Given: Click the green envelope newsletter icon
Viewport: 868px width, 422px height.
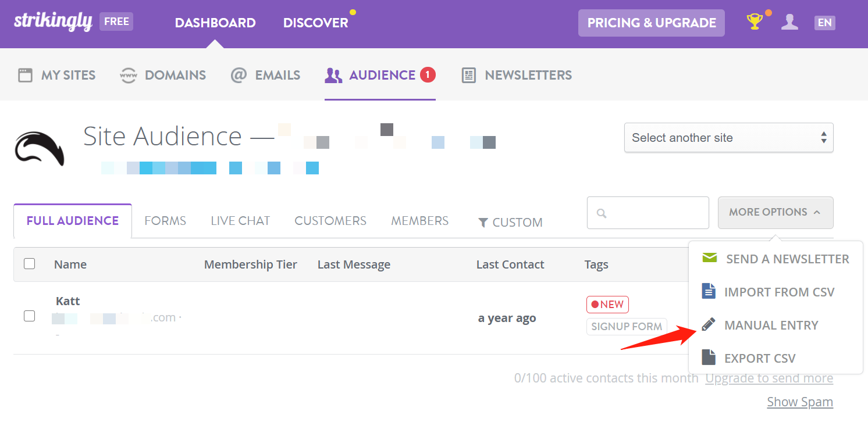Looking at the screenshot, I should [709, 258].
